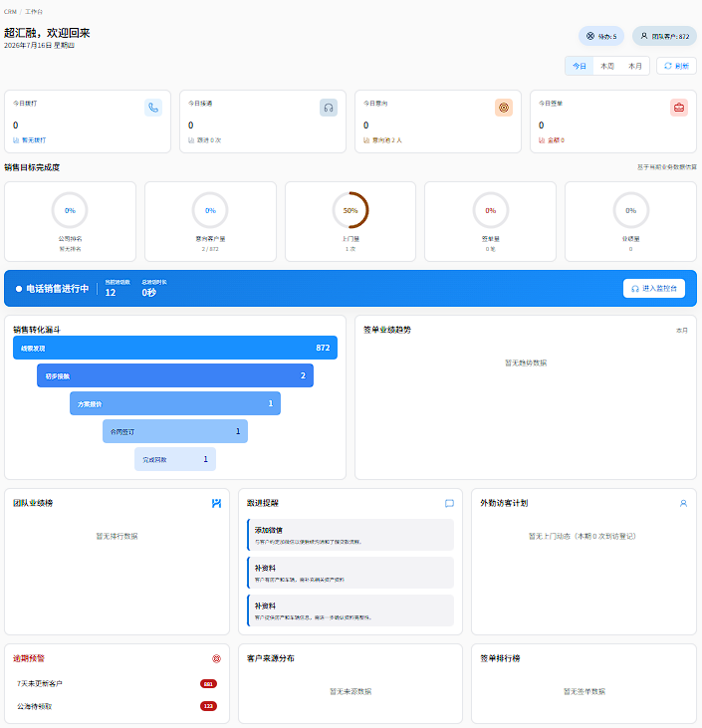702x728 pixels.
Task: Select the 合同签订 1 funnel bar
Action: (x=175, y=431)
